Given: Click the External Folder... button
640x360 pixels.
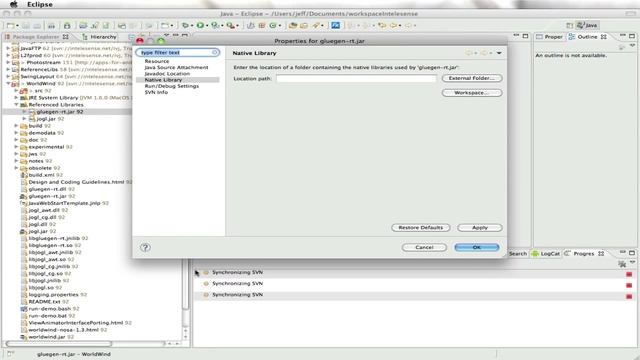Looking at the screenshot, I should tap(472, 78).
